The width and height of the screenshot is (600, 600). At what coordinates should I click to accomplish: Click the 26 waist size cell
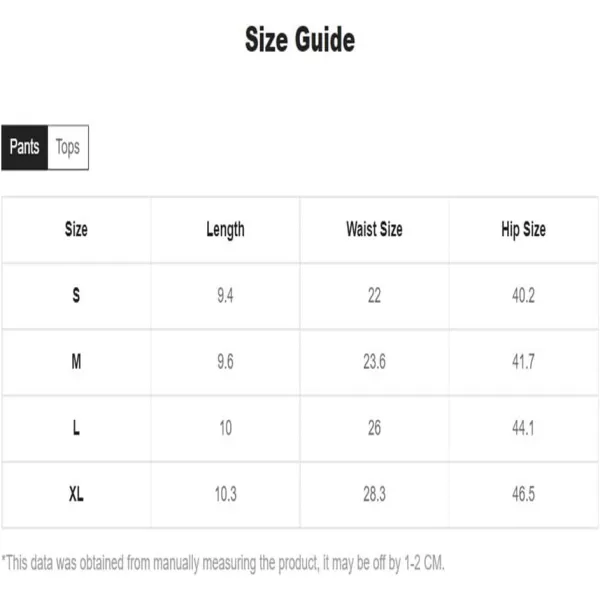pyautogui.click(x=374, y=428)
